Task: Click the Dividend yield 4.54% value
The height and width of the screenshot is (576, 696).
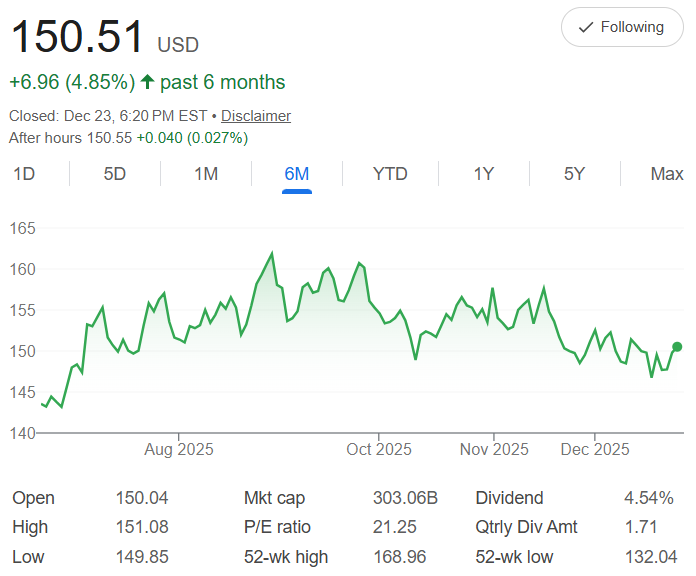Action: [x=653, y=498]
